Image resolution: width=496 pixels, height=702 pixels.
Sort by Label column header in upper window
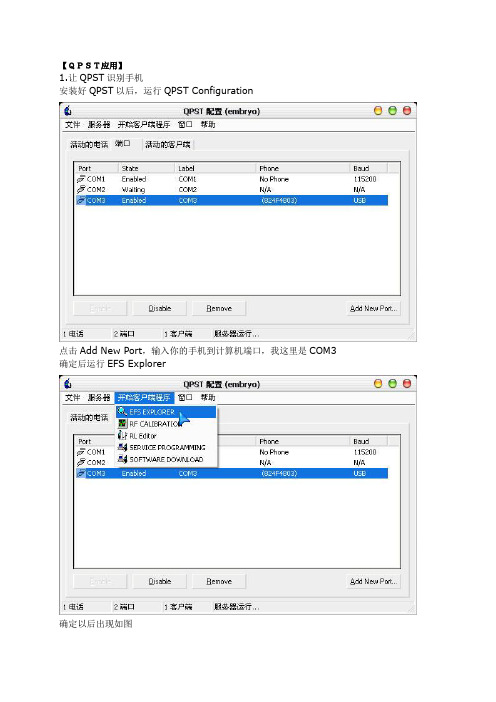[x=215, y=168]
